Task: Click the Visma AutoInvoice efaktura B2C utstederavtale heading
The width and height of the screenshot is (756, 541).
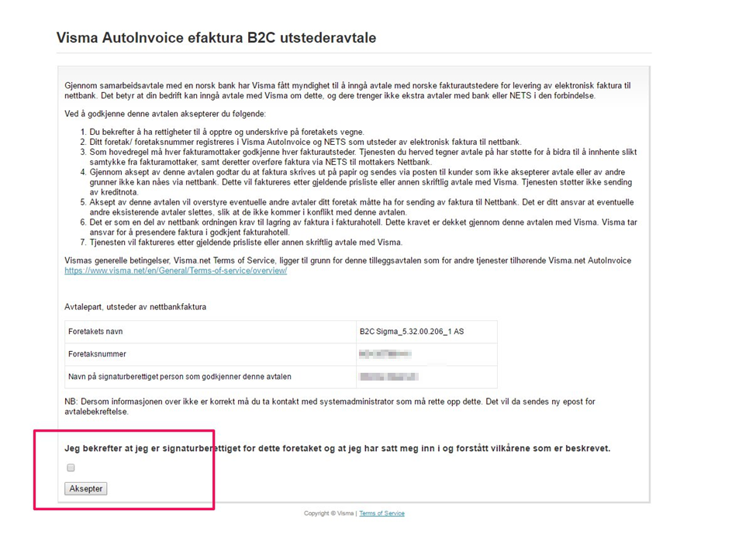Action: pos(216,38)
